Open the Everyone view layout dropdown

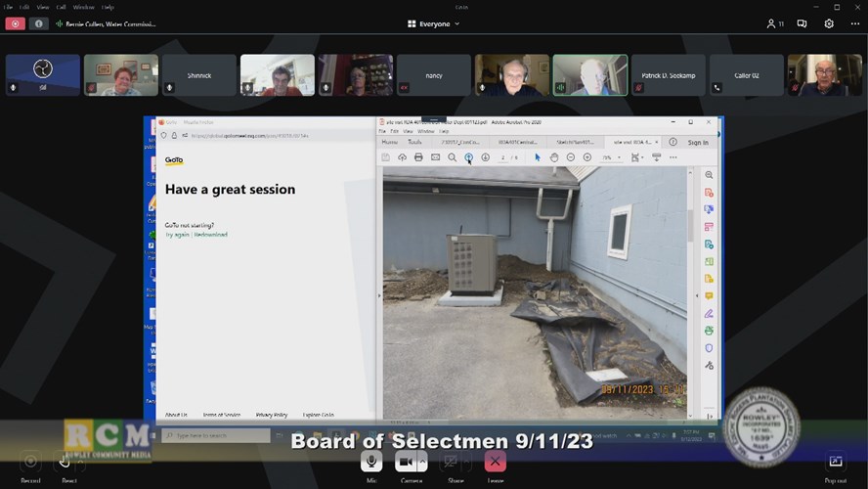(433, 23)
